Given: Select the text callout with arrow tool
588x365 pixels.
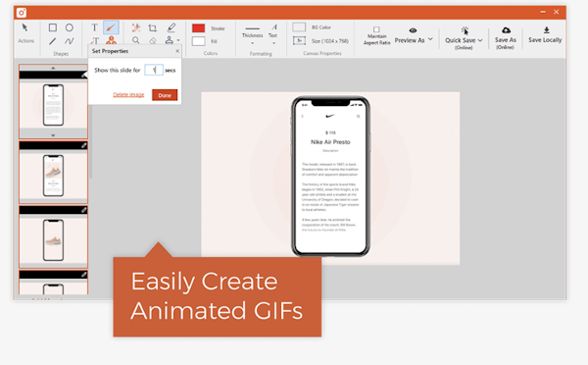Looking at the screenshot, I should 95,40.
